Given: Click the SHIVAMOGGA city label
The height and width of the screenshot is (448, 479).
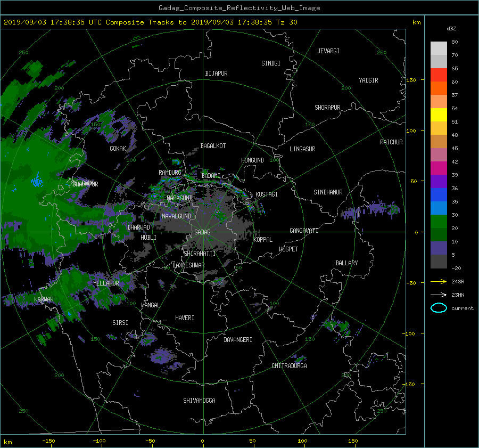Looking at the screenshot, I should [199, 400].
